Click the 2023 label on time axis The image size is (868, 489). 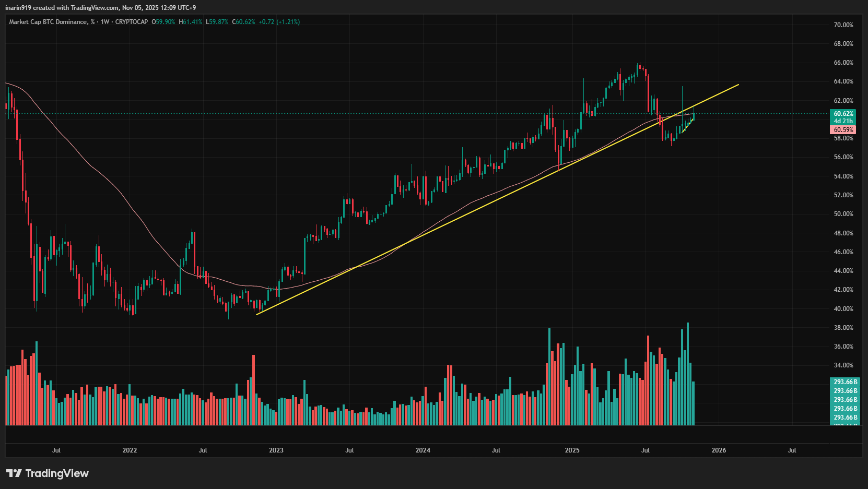point(276,450)
